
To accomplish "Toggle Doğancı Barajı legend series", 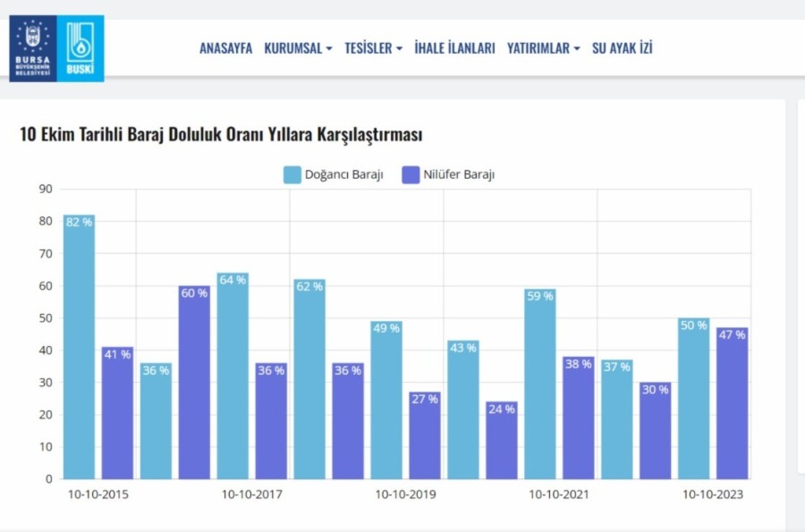I will [343, 174].
